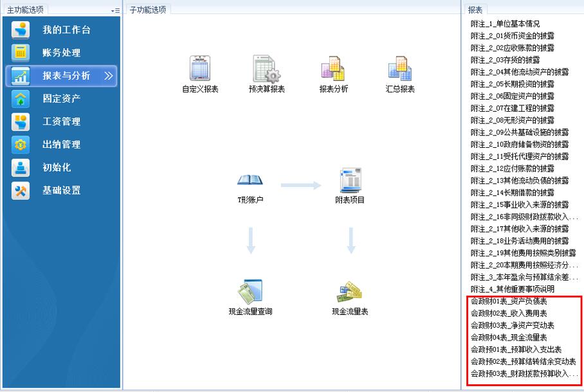Image resolution: width=584 pixels, height=392 pixels.
Task: Open 会政财04表_现金流量表 report
Action: 509,337
